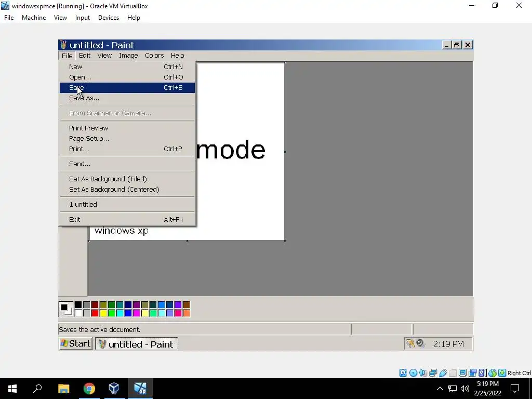
Task: Choose Print Preview from the File menu
Action: coord(127,128)
